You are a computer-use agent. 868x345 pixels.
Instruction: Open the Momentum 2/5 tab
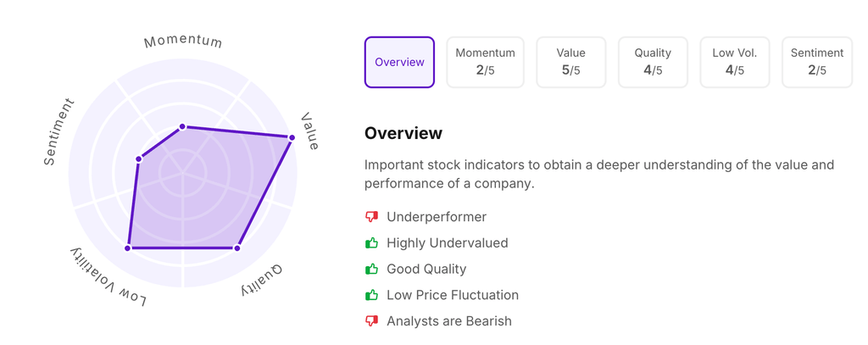(x=485, y=62)
